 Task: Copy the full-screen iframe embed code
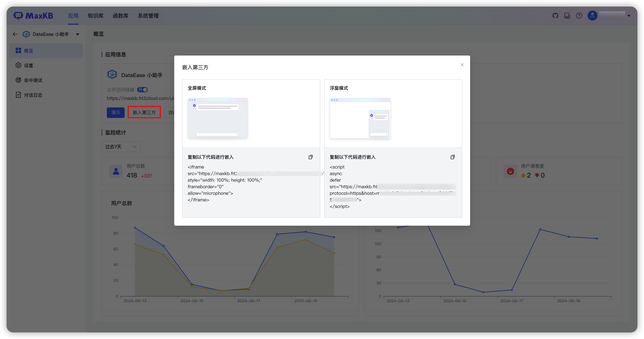point(310,157)
